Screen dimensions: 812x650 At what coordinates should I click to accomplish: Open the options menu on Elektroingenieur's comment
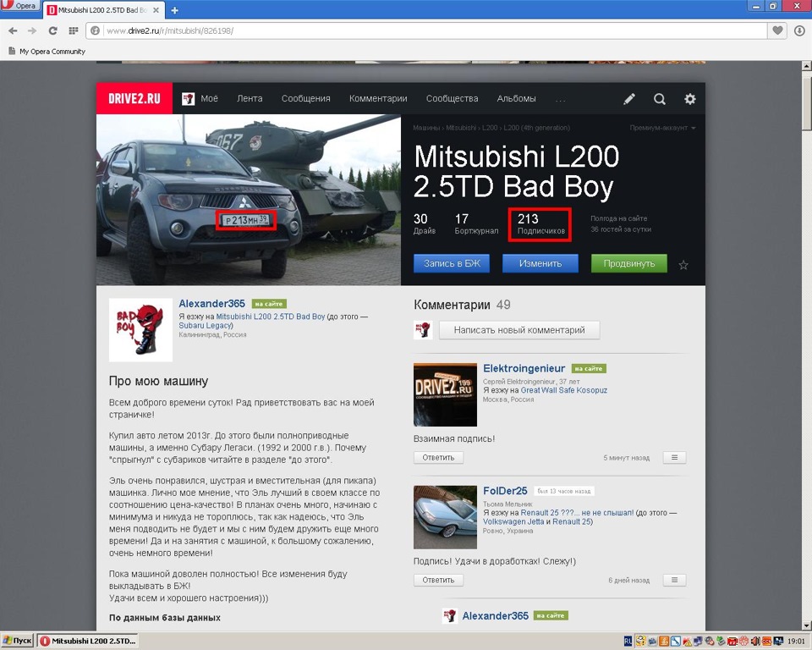click(674, 457)
